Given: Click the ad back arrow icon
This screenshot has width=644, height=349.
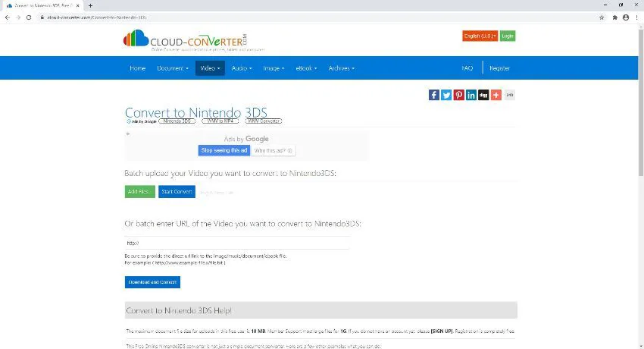Looking at the screenshot, I should click(128, 134).
